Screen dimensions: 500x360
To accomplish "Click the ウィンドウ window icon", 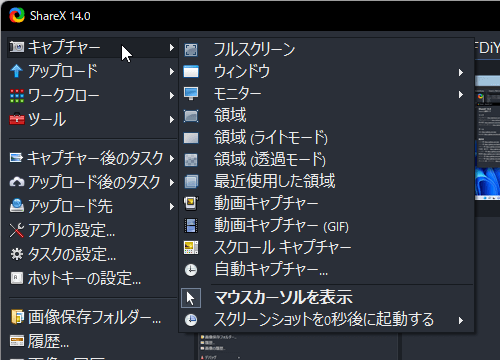I will coord(191,72).
